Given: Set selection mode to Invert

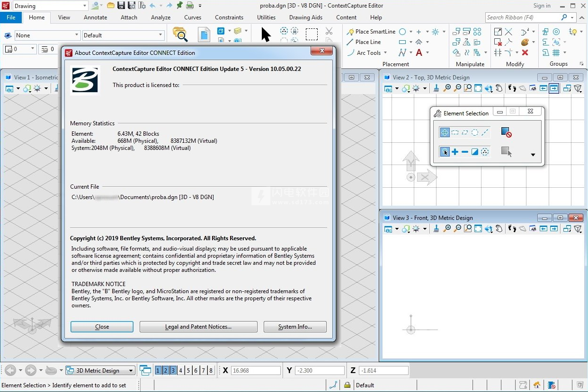Looking at the screenshot, I should (475, 152).
